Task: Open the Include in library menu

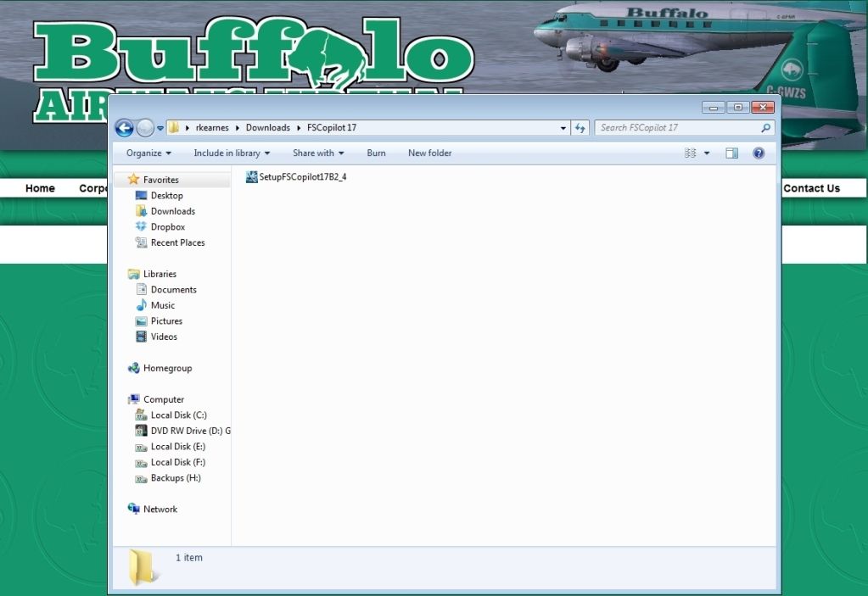Action: 232,153
